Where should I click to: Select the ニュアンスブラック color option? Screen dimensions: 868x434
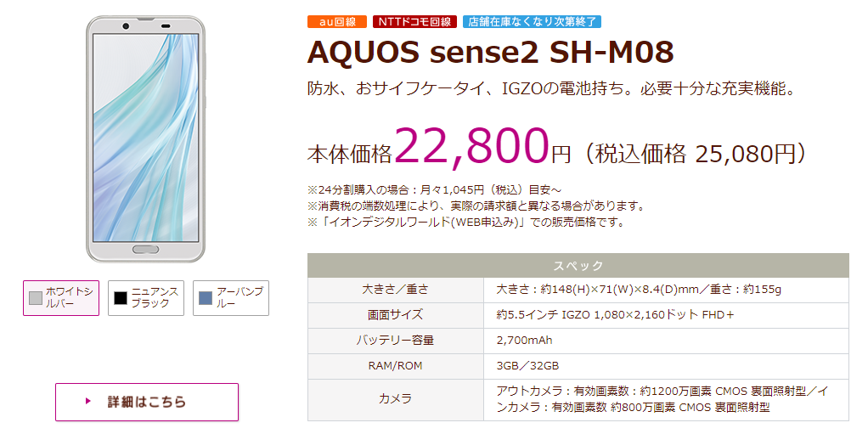tap(146, 298)
